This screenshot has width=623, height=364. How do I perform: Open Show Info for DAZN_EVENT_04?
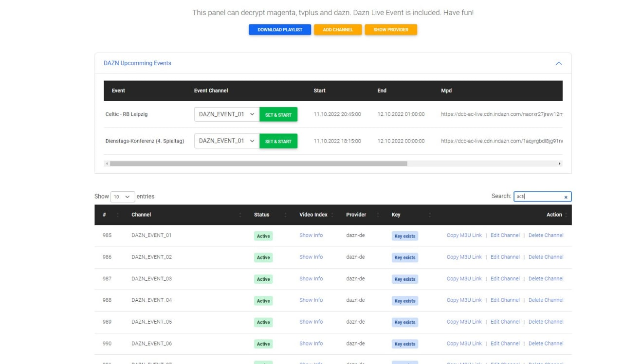click(311, 300)
